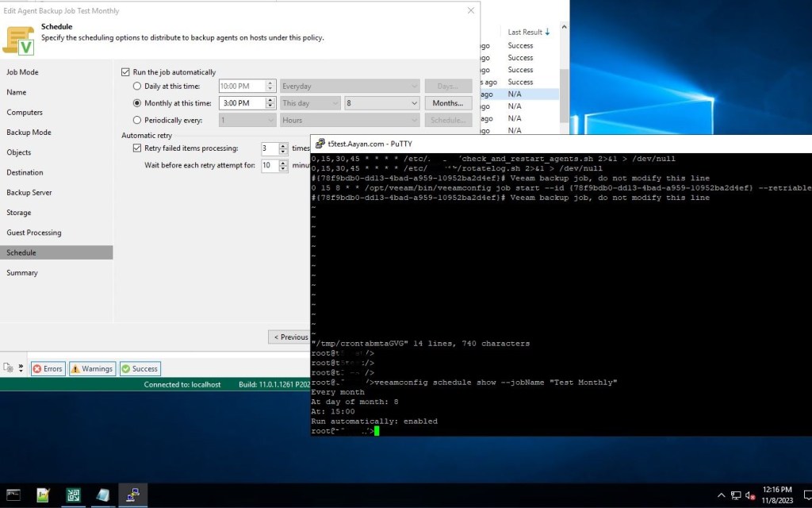812x508 pixels.
Task: Toggle the Warnings filter button
Action: coord(92,368)
